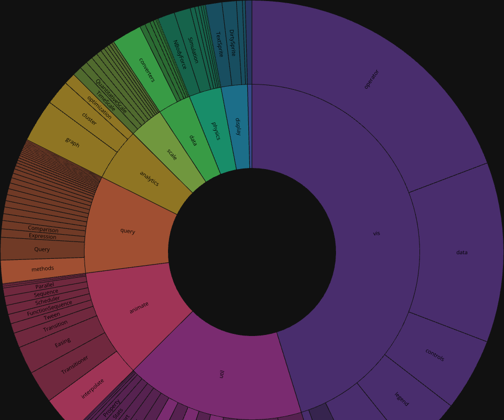Image resolution: width=504 pixels, height=420 pixels.
Task: Select the outer-ring Query segment
Action: tap(42, 249)
